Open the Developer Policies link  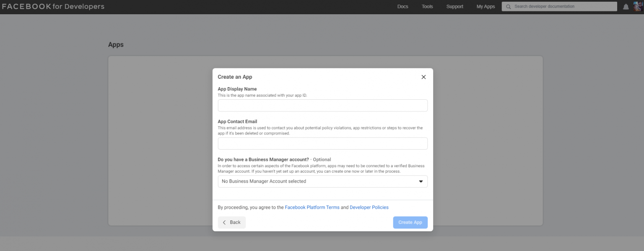[x=369, y=207]
